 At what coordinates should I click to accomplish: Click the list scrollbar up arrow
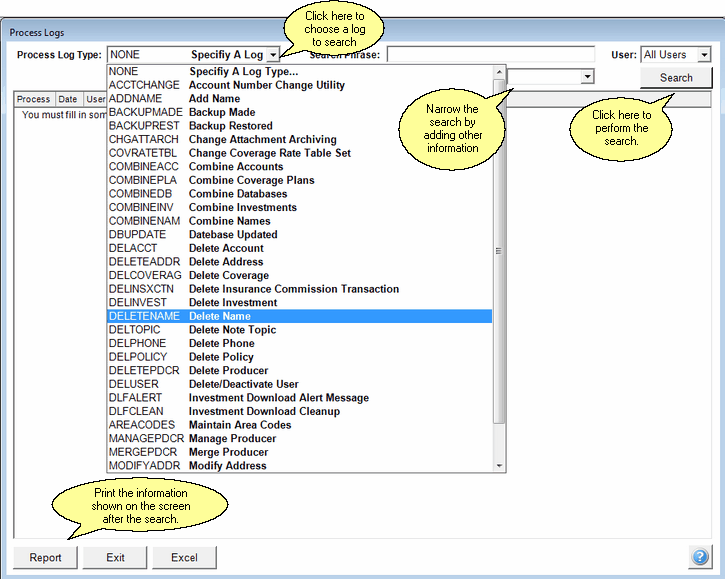click(x=499, y=72)
